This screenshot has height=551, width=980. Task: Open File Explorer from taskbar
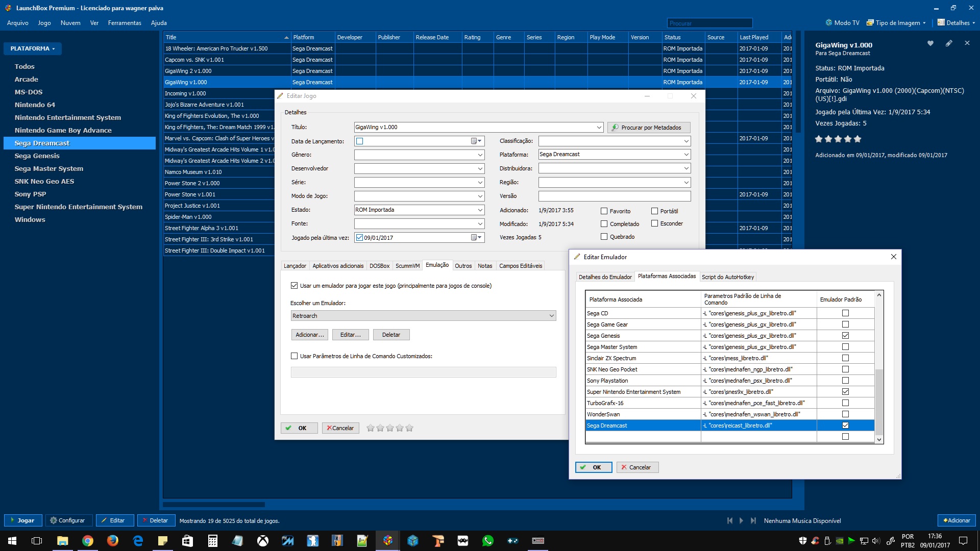pos(63,541)
